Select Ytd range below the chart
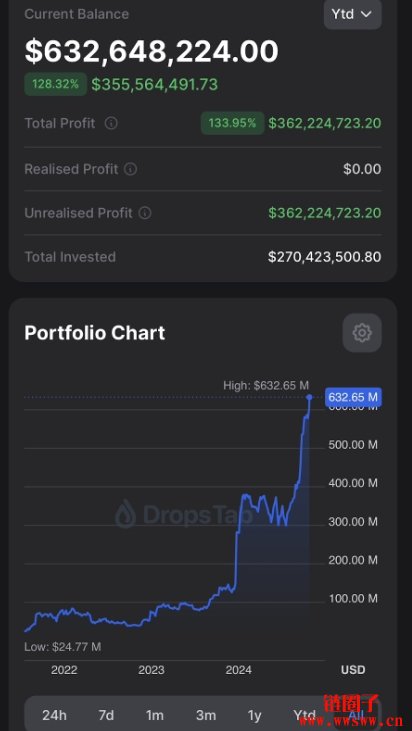This screenshot has width=412, height=731. 304,715
